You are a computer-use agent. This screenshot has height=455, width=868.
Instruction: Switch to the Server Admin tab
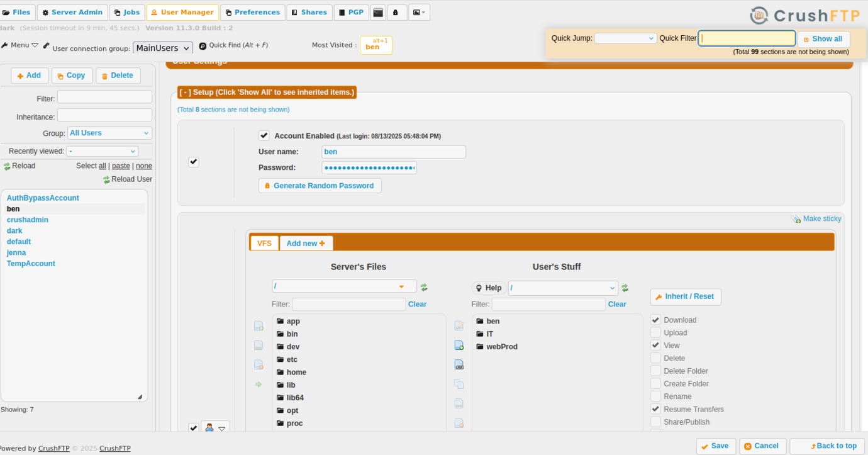coord(72,13)
